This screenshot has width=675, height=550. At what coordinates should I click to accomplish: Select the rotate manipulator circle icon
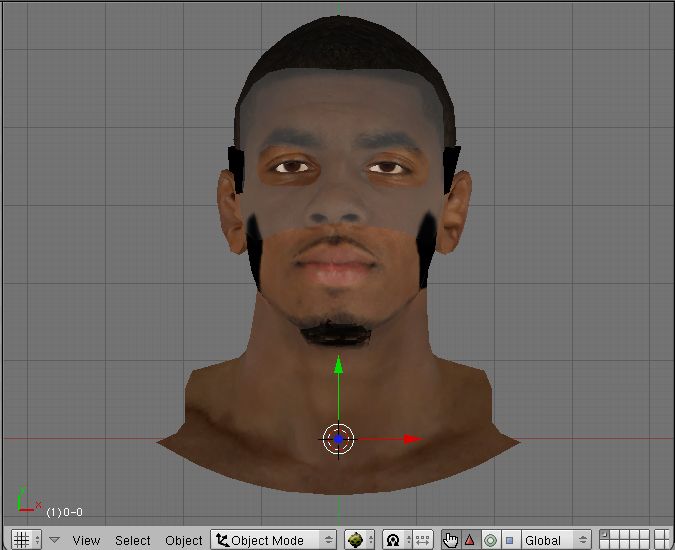490,540
